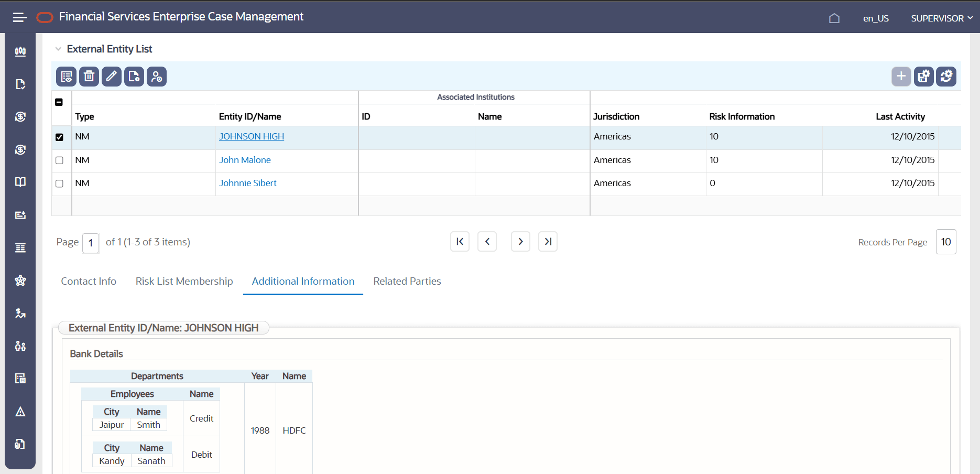Open the dollar trend arrow sidebar icon
The height and width of the screenshot is (474, 980).
click(20, 313)
